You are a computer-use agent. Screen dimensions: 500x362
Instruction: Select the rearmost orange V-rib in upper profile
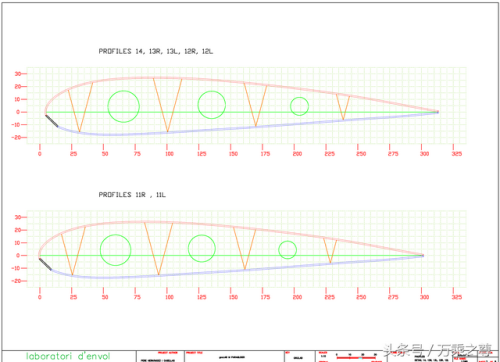343,107
